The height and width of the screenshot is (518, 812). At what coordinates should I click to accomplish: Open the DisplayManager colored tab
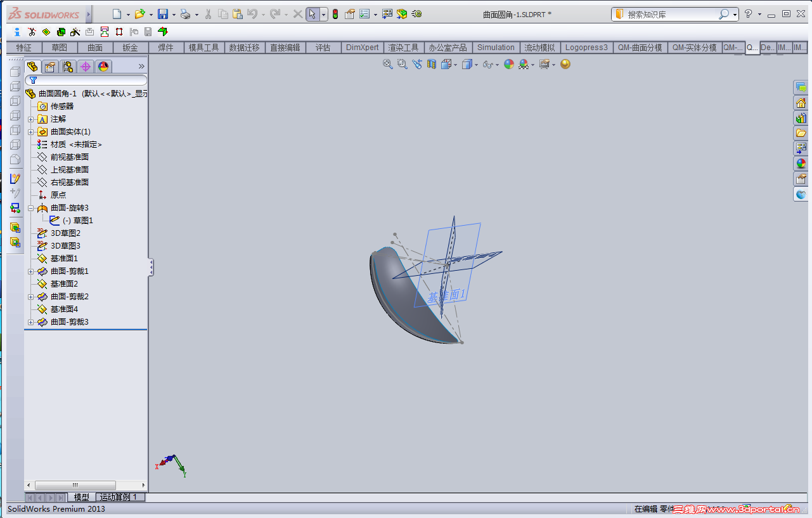(x=103, y=66)
